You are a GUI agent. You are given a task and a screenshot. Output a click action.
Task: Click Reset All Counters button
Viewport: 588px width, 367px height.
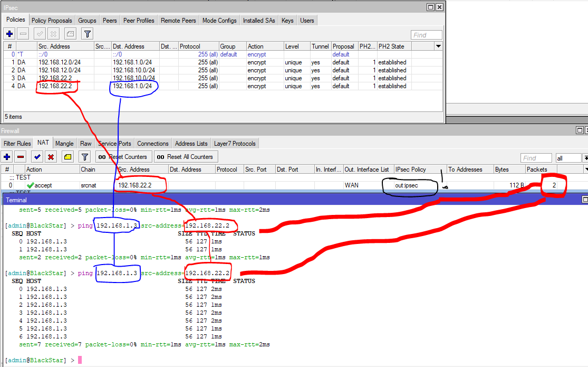[186, 157]
